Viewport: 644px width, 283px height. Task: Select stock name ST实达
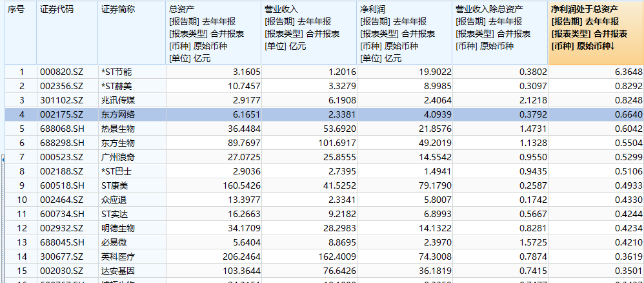pos(115,214)
